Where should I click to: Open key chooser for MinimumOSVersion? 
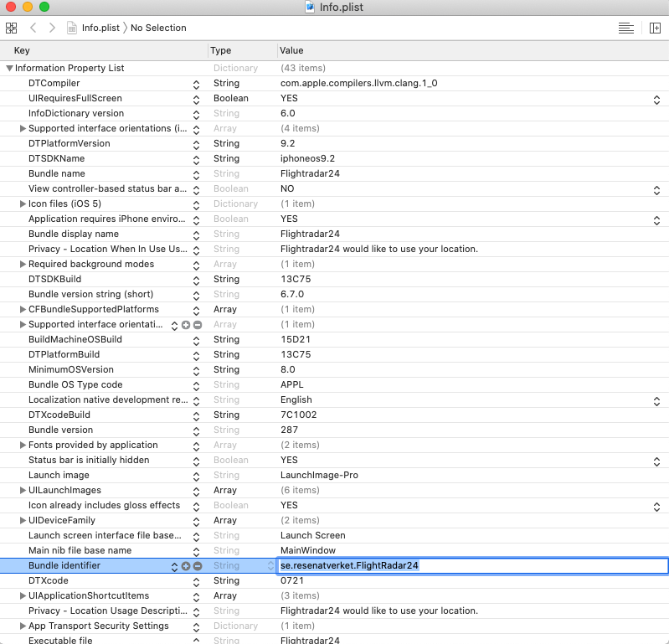(196, 371)
